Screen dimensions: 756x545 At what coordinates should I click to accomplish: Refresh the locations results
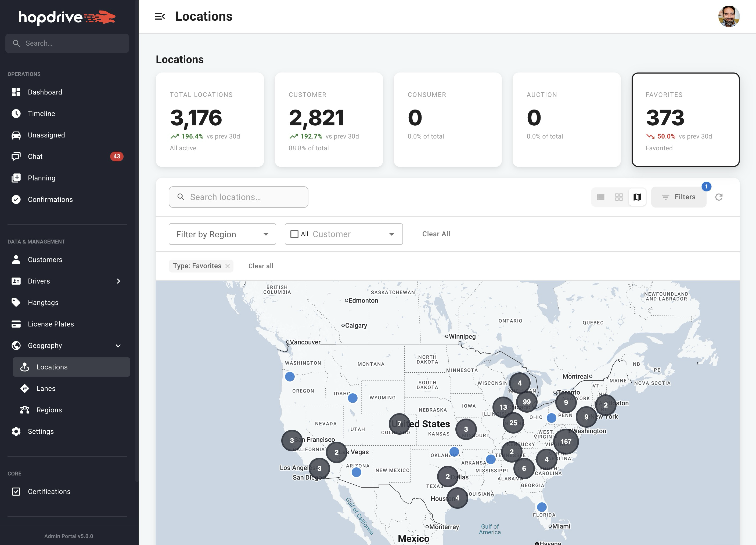[719, 197]
